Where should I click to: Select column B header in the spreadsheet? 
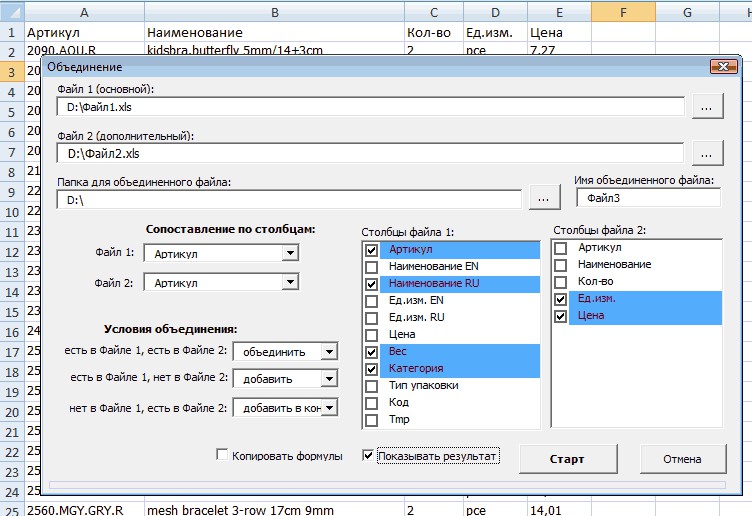coord(274,12)
